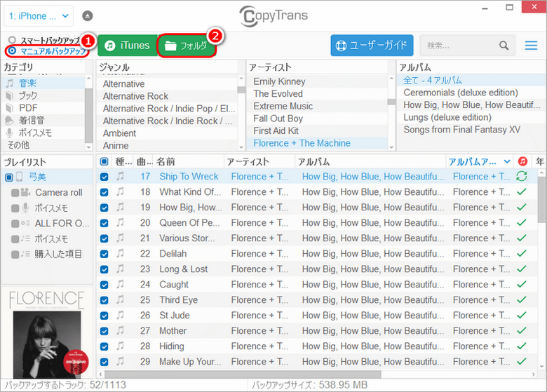
Task: Click the artist list scroll up arrow
Action: [391, 79]
